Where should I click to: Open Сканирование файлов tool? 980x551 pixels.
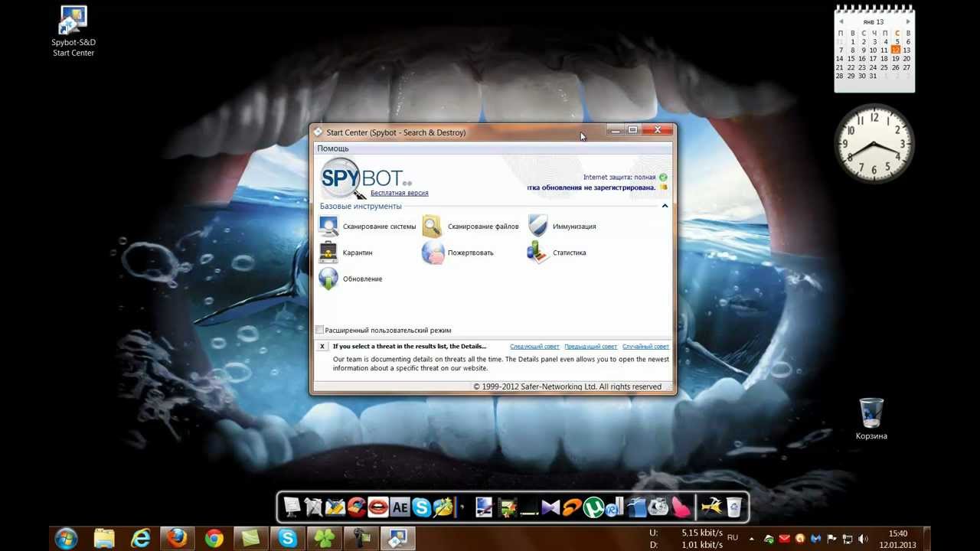pyautogui.click(x=471, y=227)
